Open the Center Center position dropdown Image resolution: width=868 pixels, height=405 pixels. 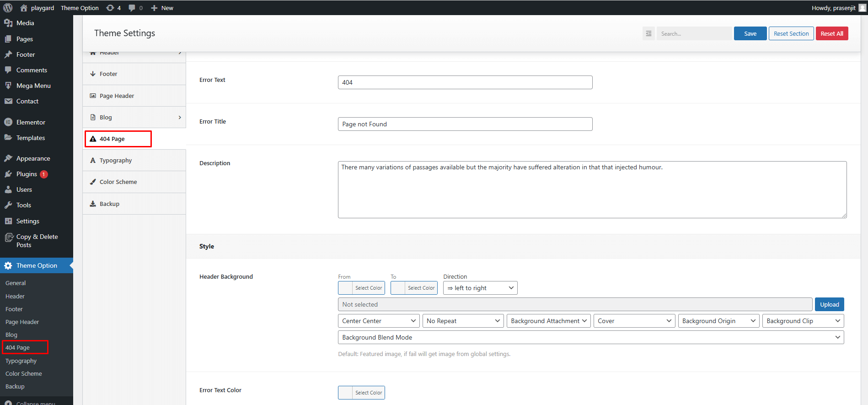[x=379, y=321]
